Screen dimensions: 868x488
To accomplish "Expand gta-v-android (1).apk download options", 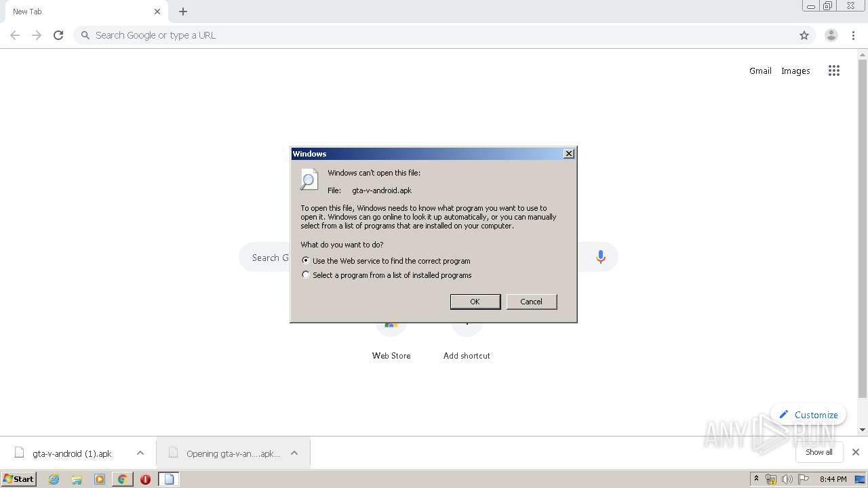I will [x=140, y=453].
